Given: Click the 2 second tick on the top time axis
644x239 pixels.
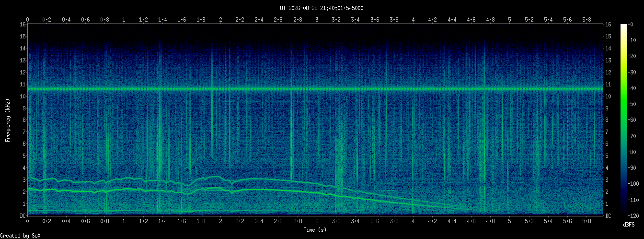Looking at the screenshot, I should [220, 20].
